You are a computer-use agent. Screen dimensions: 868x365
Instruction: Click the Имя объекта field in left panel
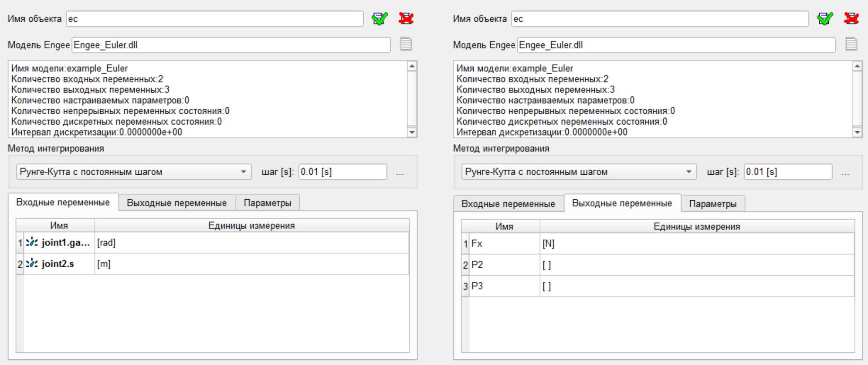[215, 19]
